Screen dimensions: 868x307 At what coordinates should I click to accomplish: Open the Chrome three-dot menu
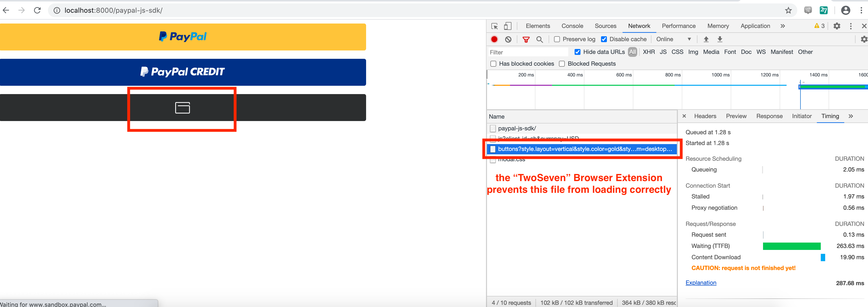tap(861, 11)
